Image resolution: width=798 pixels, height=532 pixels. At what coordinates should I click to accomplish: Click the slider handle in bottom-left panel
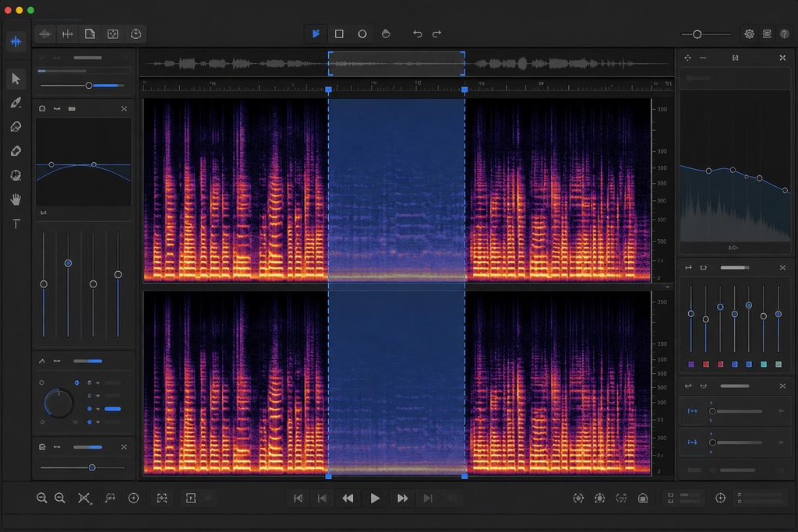92,467
